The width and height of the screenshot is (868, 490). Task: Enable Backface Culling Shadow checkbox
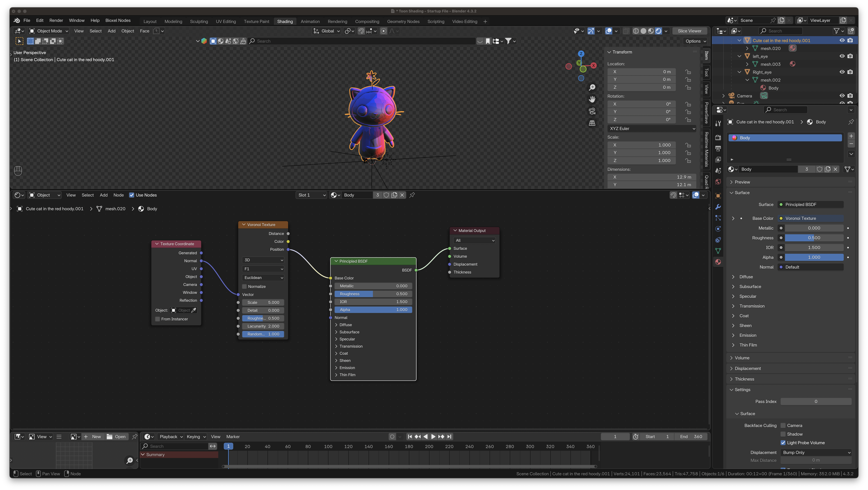click(x=783, y=434)
